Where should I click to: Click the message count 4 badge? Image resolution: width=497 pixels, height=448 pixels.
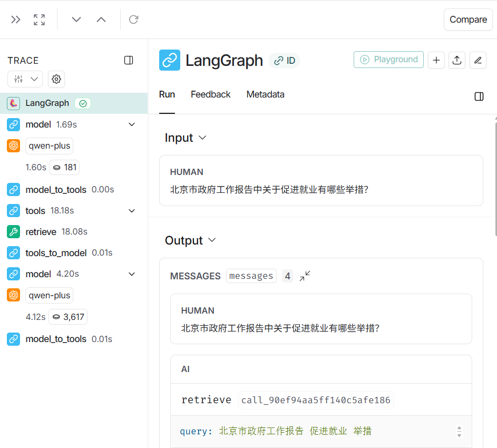[287, 276]
